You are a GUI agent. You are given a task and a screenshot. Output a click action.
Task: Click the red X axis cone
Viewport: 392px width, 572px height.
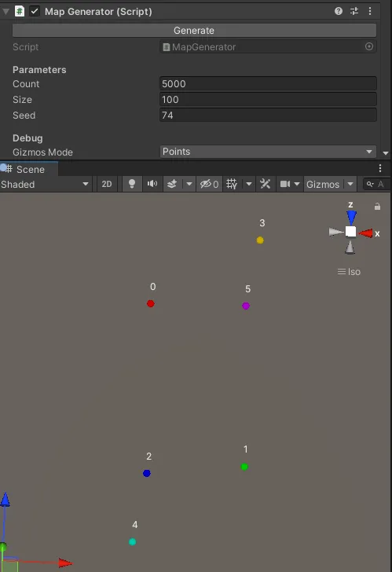[x=366, y=233]
